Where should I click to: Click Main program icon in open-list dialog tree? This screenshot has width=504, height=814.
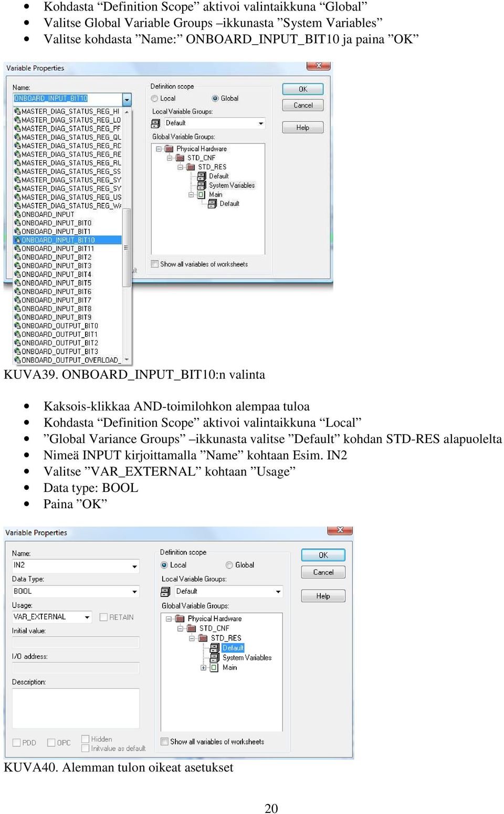[202, 194]
